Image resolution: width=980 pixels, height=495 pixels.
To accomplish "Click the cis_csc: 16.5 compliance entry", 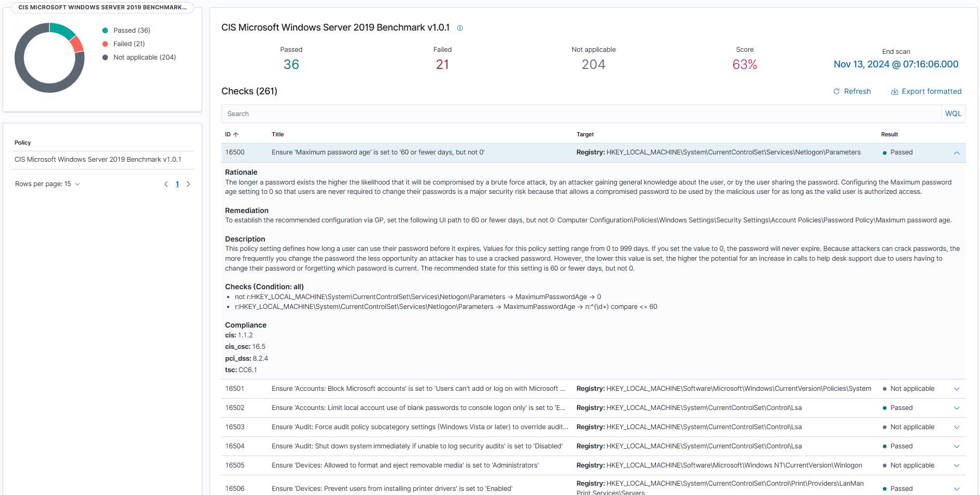I will point(245,347).
